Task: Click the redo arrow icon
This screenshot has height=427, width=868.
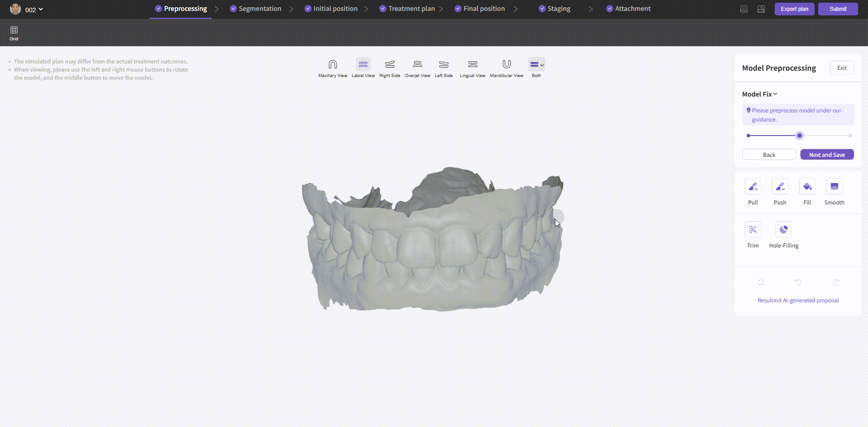Action: pyautogui.click(x=836, y=282)
